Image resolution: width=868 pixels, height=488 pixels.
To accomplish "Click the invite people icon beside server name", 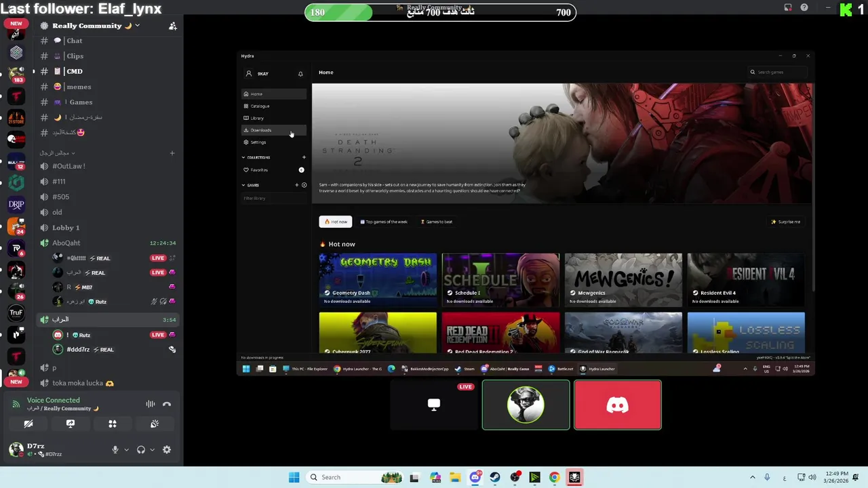I will [172, 26].
